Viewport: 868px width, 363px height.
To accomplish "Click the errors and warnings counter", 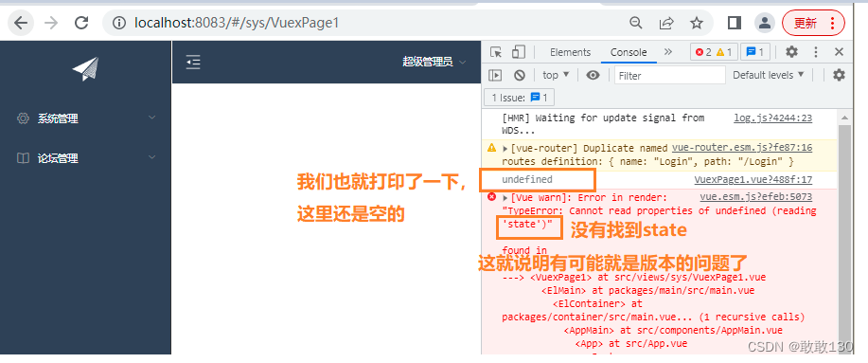I will coord(714,52).
